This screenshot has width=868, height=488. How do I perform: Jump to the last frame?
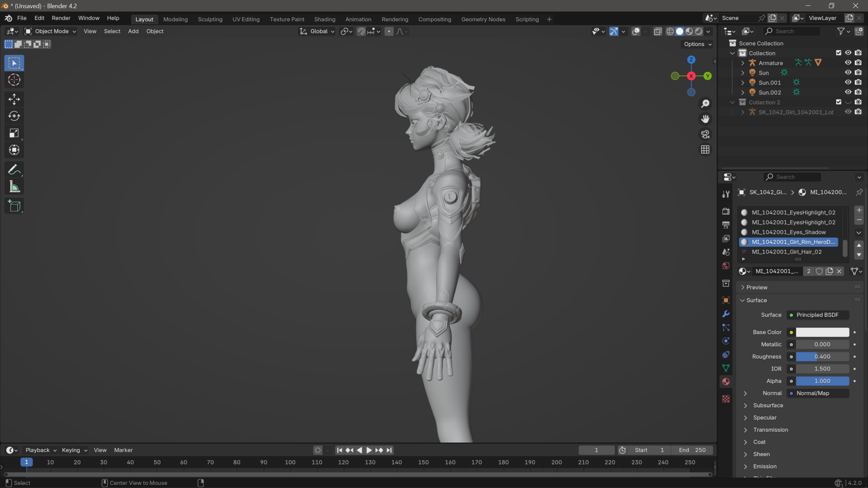389,450
